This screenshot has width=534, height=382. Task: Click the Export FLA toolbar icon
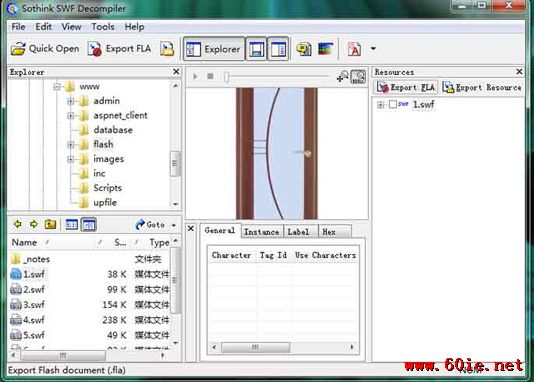coord(94,49)
